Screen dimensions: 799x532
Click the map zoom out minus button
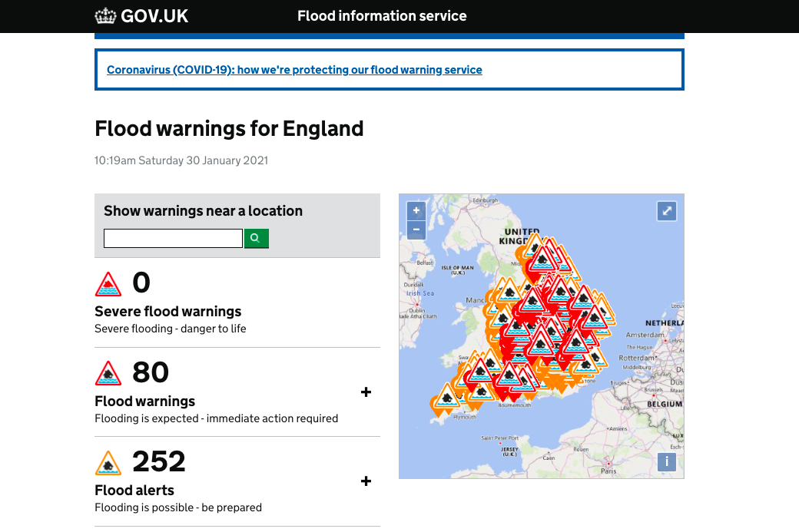[x=416, y=230]
